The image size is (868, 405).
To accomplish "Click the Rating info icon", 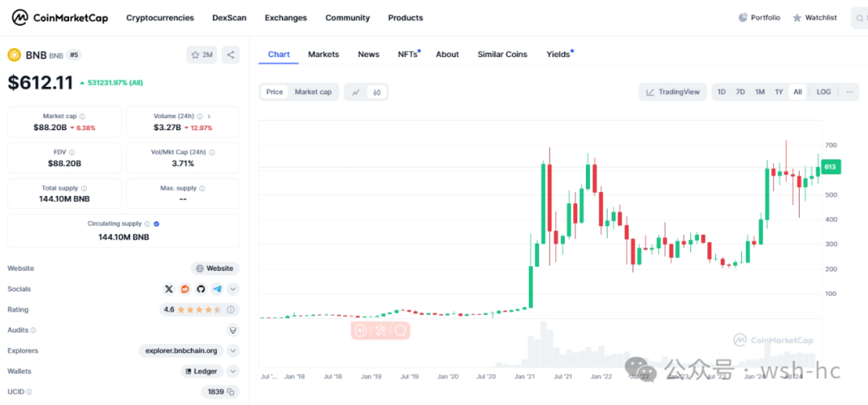I will coord(231,309).
